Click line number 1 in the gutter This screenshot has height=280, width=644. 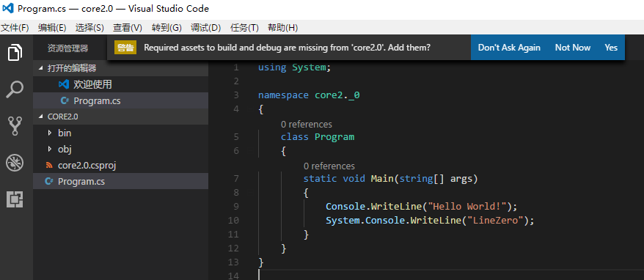click(235, 67)
